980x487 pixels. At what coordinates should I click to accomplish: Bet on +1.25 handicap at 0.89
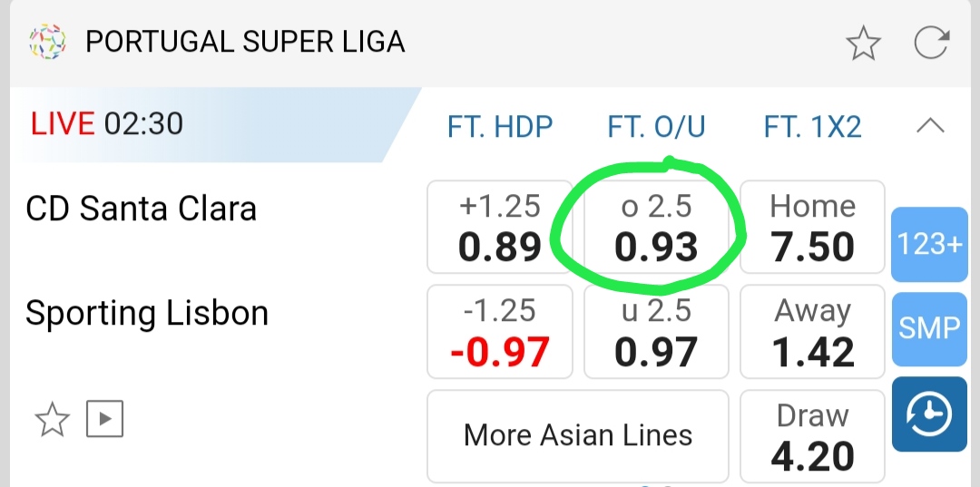[x=500, y=228]
